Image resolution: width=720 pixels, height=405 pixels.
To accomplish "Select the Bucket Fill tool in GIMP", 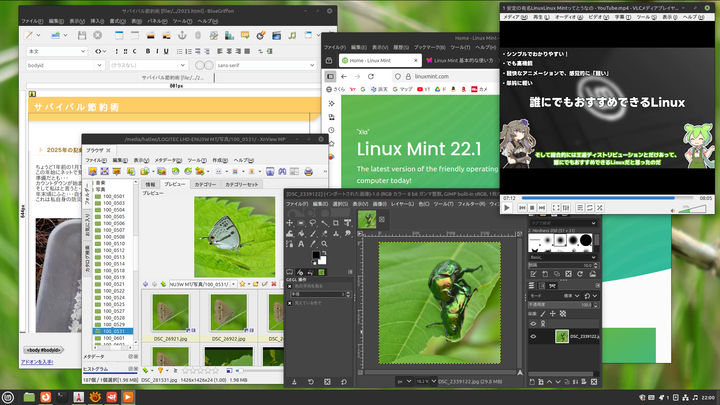I will [x=301, y=233].
